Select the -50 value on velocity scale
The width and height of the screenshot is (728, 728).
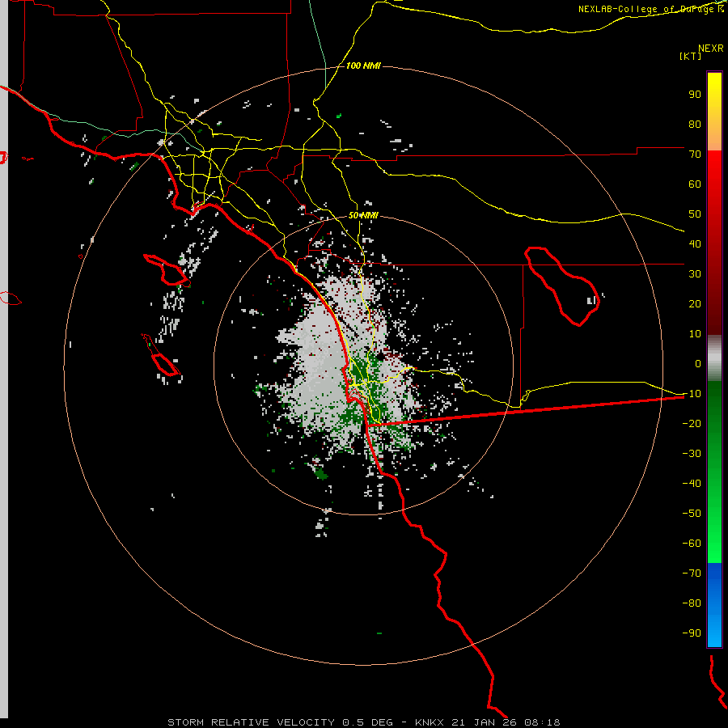tap(692, 514)
